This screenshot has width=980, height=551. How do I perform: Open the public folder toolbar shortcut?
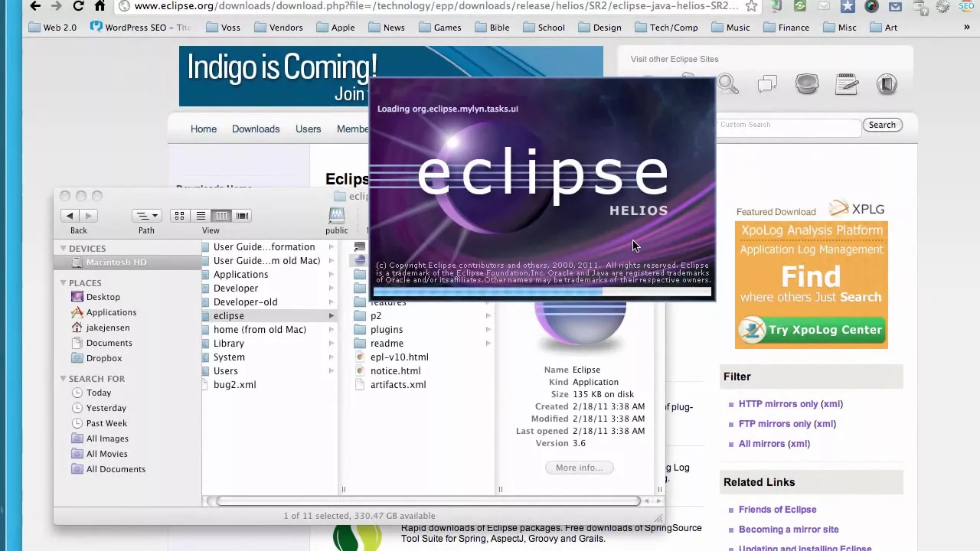(x=336, y=220)
